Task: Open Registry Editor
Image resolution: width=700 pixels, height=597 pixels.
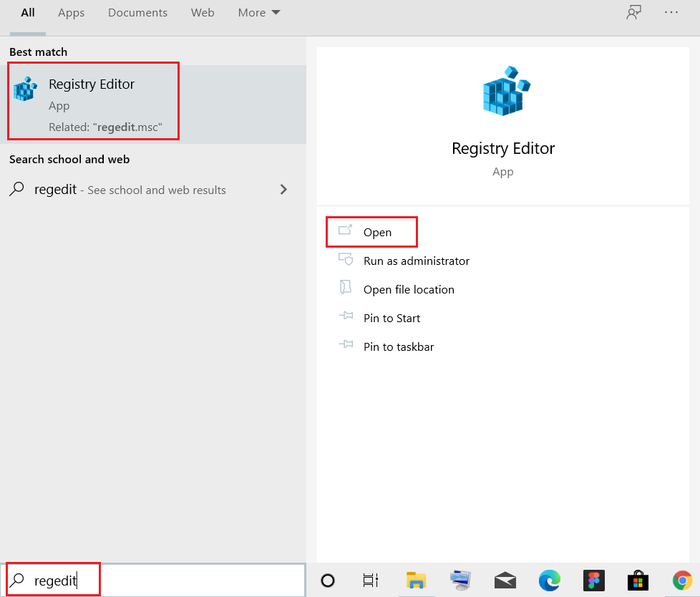Action: tap(377, 232)
